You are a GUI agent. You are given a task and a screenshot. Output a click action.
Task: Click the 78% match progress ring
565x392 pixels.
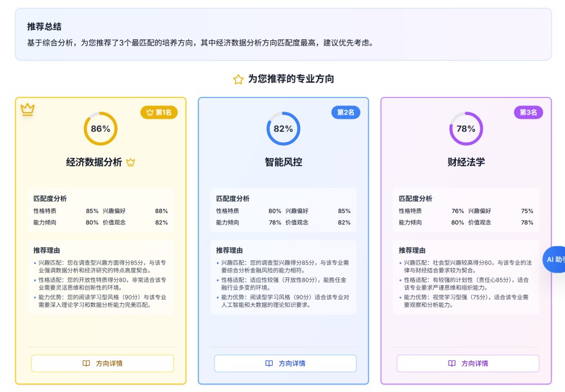click(466, 129)
